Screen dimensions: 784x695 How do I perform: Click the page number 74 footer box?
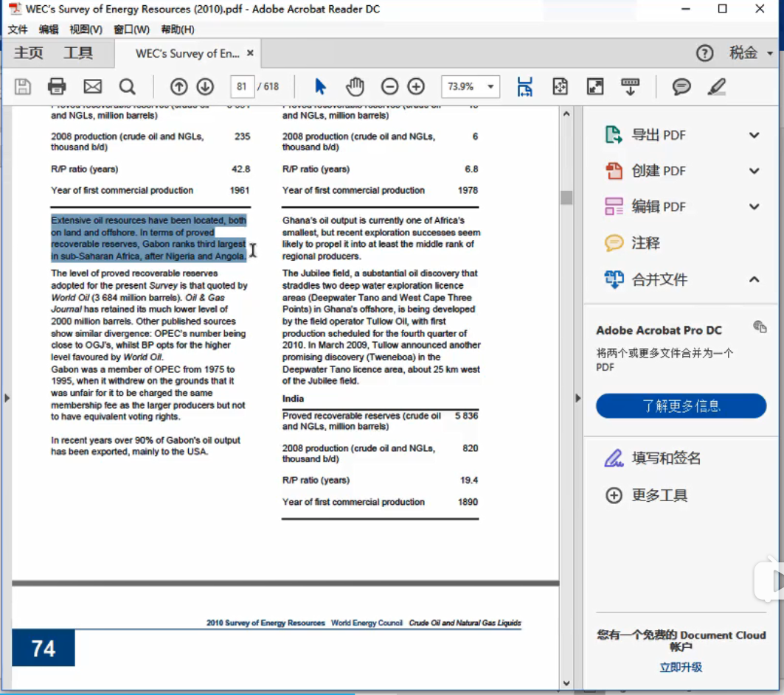(x=44, y=649)
